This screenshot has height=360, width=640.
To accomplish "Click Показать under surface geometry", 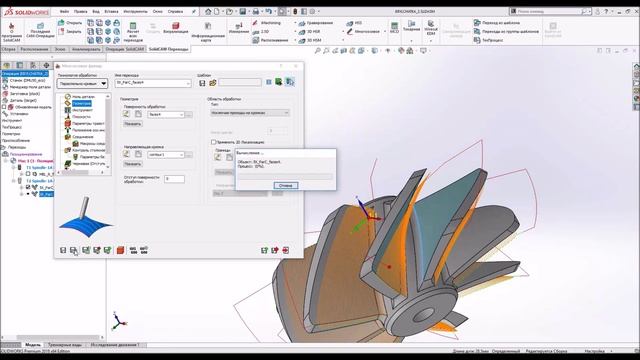I will click(133, 124).
